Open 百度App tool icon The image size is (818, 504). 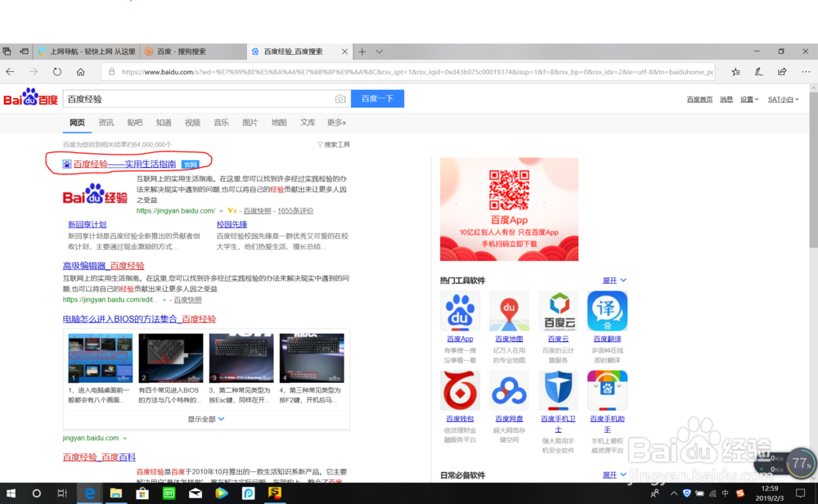click(460, 312)
